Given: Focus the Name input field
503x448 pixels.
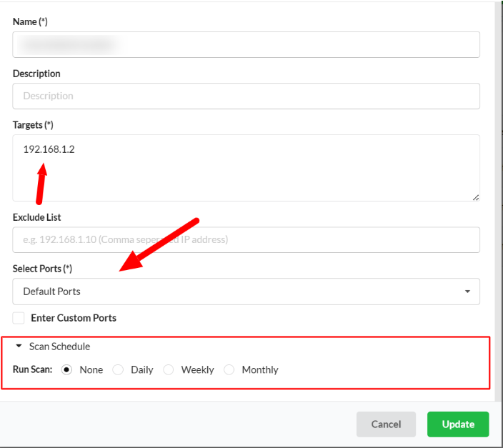Looking at the screenshot, I should [246, 45].
